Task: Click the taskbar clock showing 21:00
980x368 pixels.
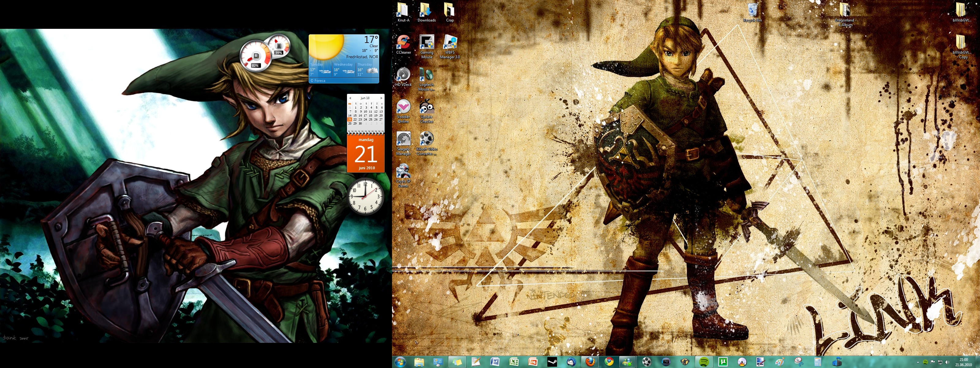Action: (963, 362)
